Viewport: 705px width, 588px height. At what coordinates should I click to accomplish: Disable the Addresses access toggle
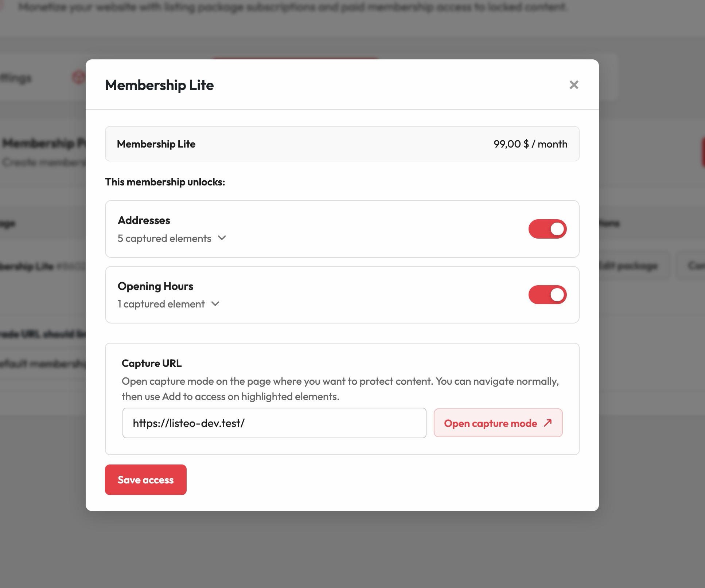pos(548,229)
